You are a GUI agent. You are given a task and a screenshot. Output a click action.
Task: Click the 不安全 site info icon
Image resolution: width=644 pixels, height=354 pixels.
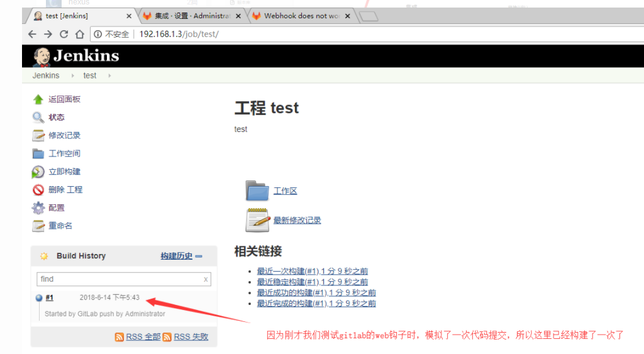(x=97, y=34)
